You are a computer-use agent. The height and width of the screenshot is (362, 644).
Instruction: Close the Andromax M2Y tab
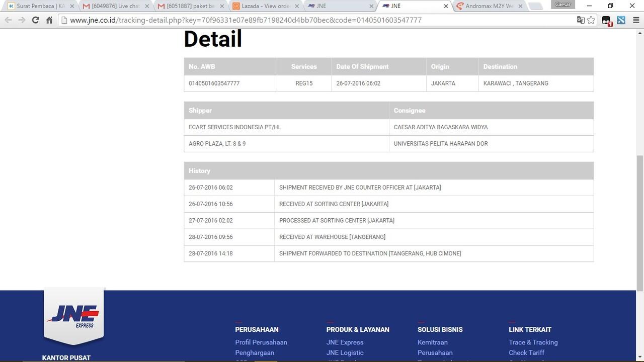(x=521, y=6)
